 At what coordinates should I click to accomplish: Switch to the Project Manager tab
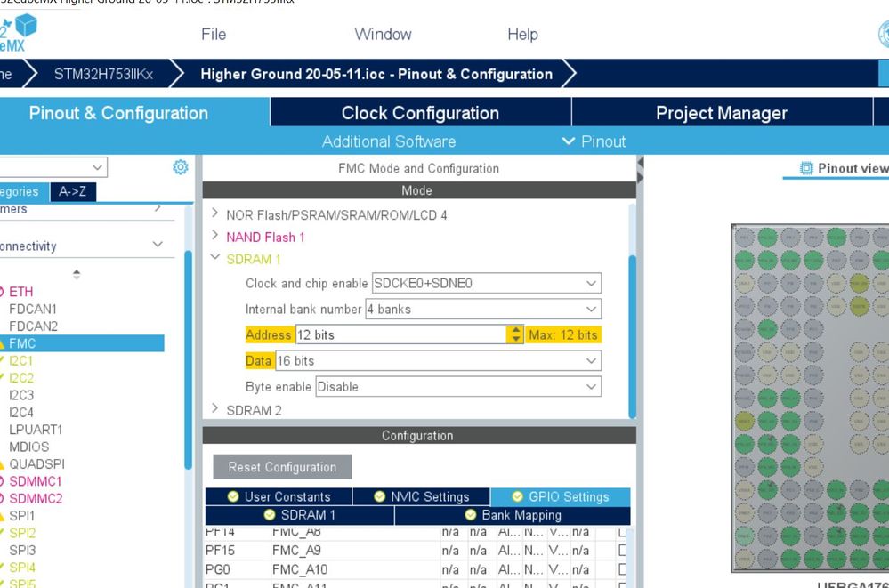click(x=722, y=112)
